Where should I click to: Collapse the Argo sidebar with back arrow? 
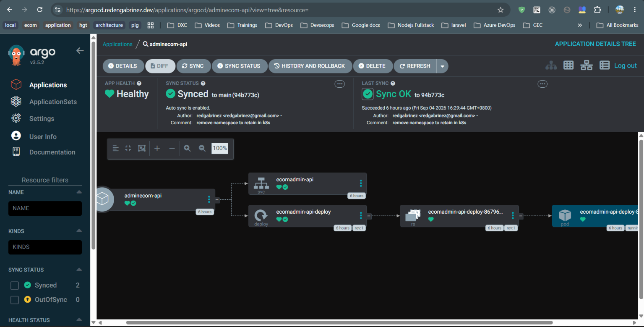(x=80, y=51)
